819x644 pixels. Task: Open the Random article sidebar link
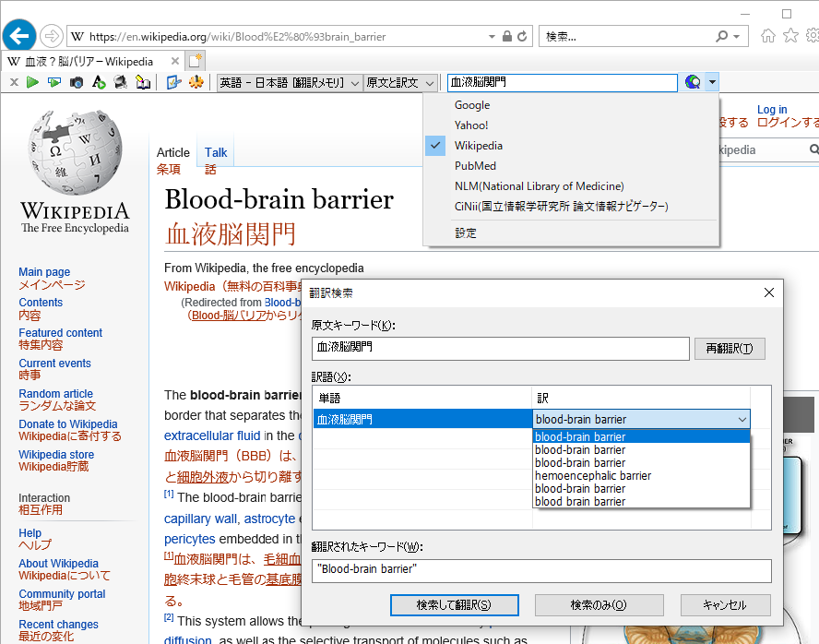point(56,393)
